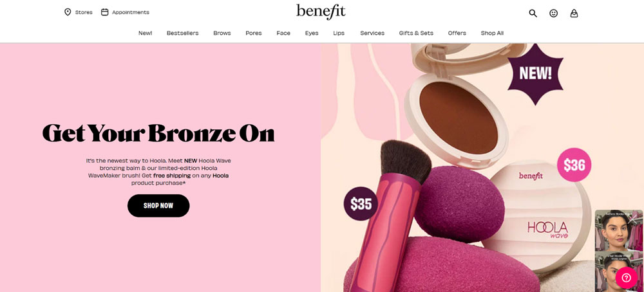Select the Eyes navigation item
Image resolution: width=644 pixels, height=292 pixels.
[312, 33]
